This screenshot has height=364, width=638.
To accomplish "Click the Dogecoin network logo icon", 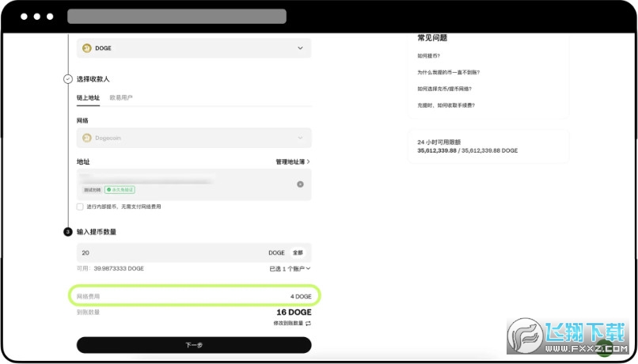I will tap(87, 138).
